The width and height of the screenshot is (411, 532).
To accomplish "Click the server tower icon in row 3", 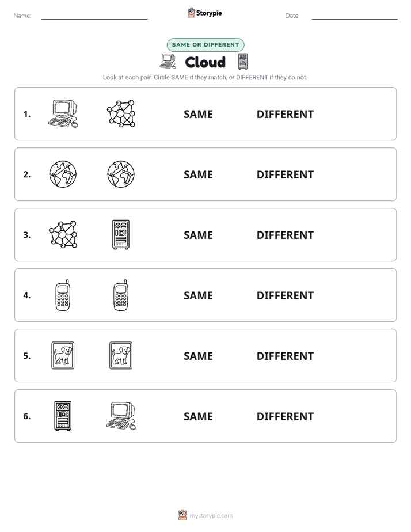I will 121,234.
